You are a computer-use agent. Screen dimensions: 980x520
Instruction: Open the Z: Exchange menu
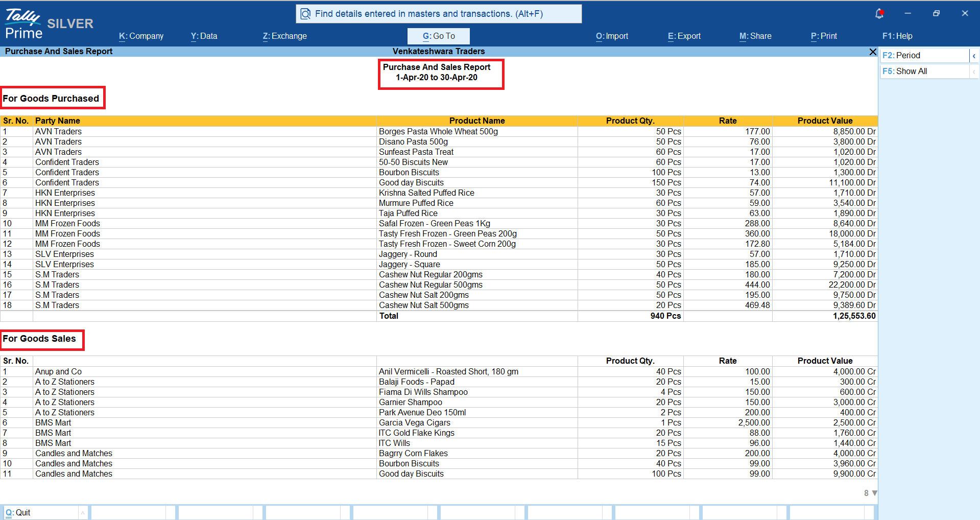click(x=285, y=36)
